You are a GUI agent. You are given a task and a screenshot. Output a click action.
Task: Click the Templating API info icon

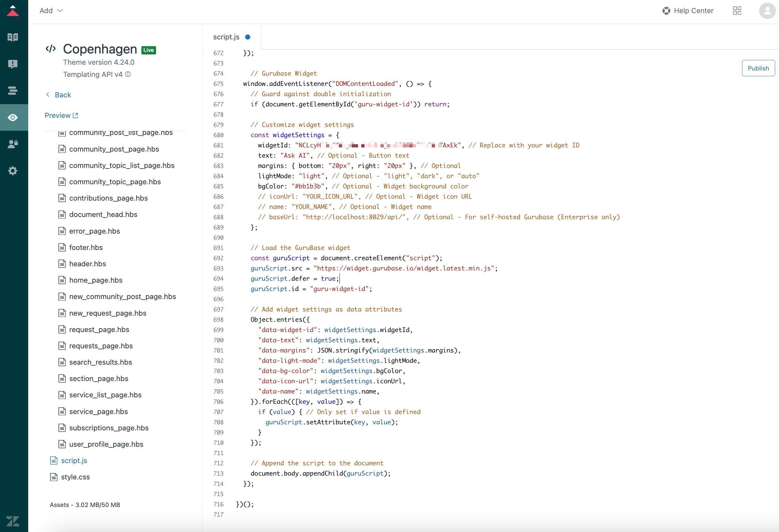click(x=128, y=74)
